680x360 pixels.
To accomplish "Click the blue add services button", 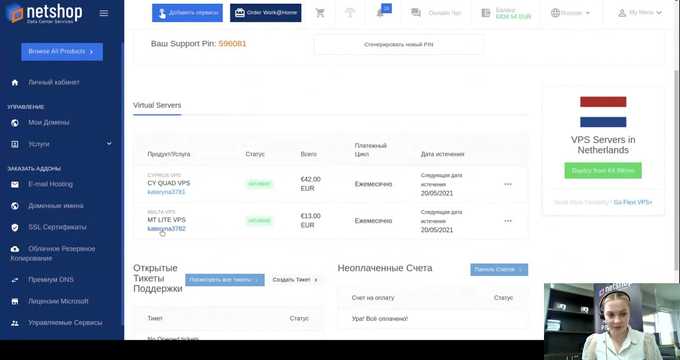I will pyautogui.click(x=187, y=13).
